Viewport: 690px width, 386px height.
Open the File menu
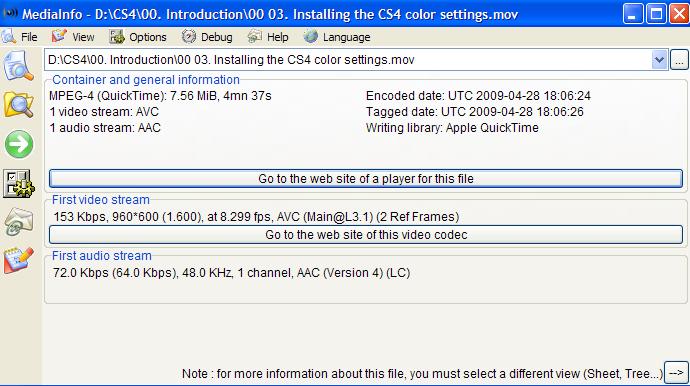pos(29,37)
